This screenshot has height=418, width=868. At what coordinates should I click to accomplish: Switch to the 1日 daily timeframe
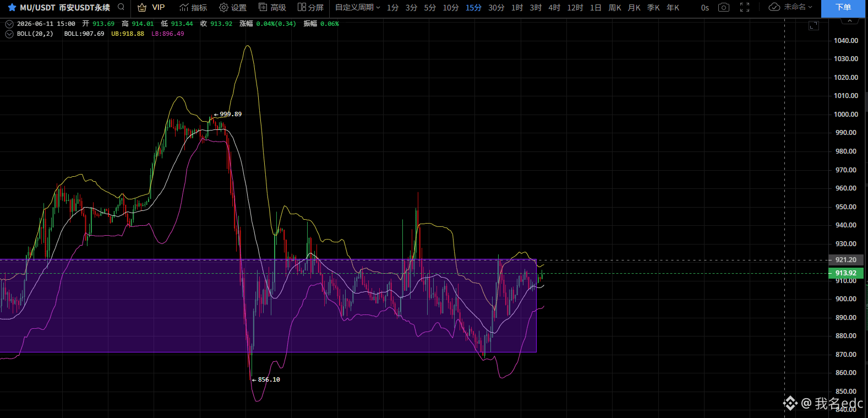(x=596, y=8)
